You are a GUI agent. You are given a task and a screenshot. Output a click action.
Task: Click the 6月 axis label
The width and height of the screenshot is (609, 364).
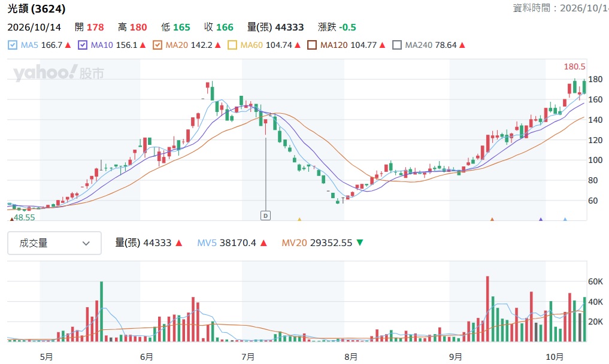147,357
